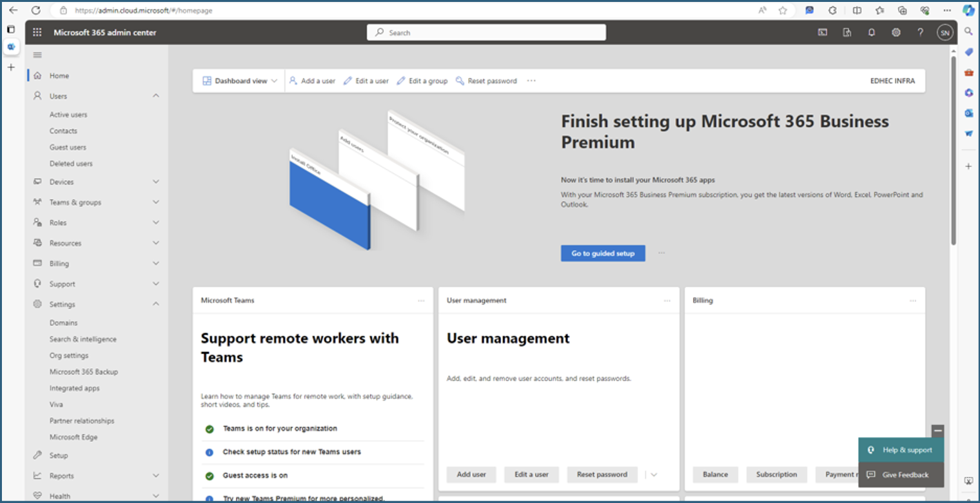This screenshot has width=980, height=503.
Task: Add page to browser favorites star
Action: pyautogui.click(x=783, y=10)
